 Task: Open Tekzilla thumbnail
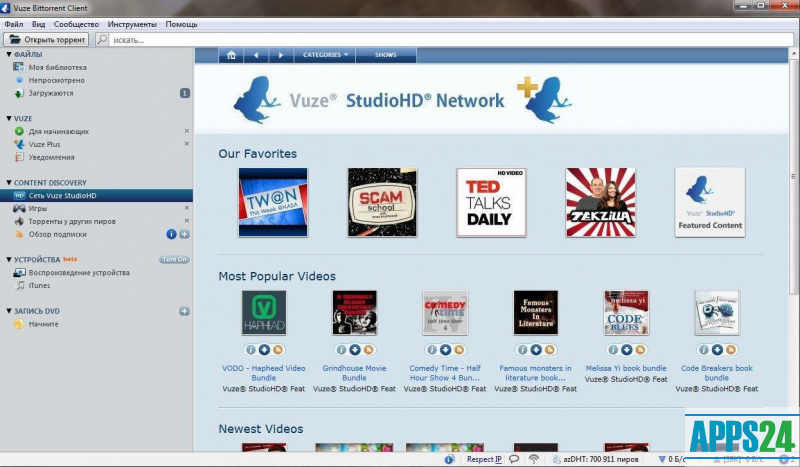tap(601, 202)
